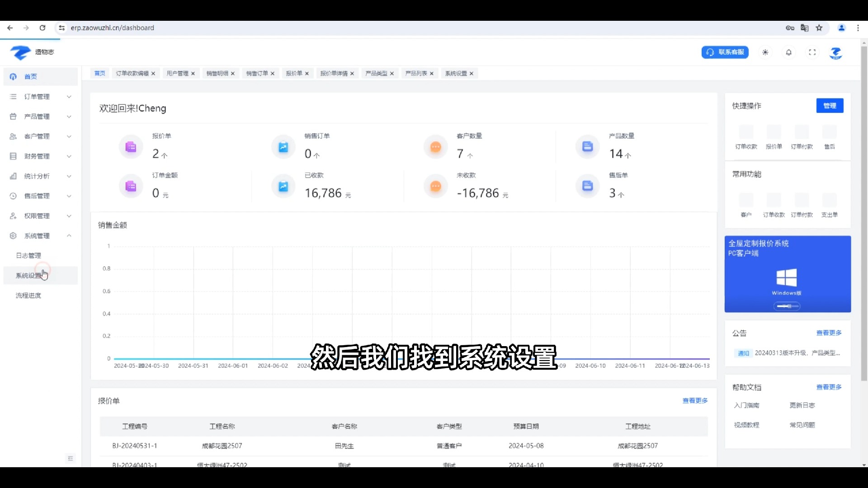
Task: Select the 报价单评情 tab
Action: (333, 73)
